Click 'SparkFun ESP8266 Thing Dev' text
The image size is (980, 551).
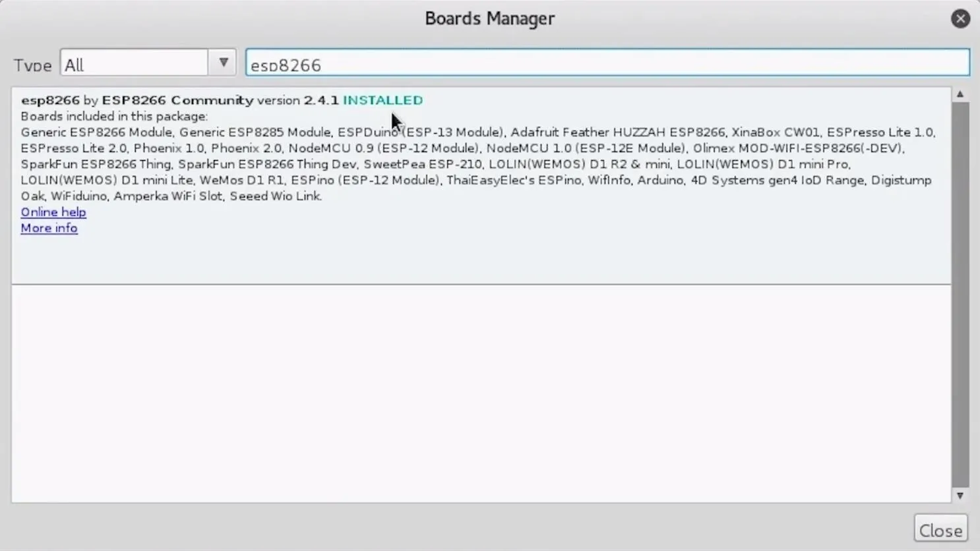[267, 164]
